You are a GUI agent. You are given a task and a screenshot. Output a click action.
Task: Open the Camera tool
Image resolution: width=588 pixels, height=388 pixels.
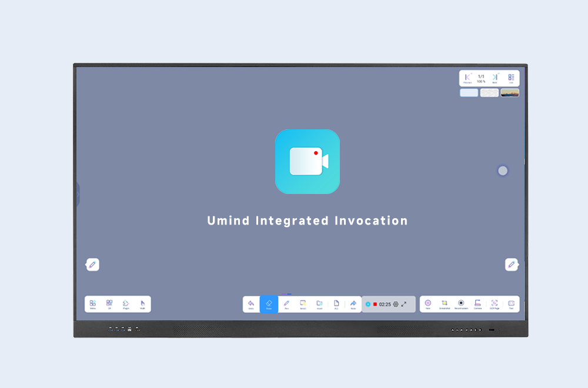coord(477,304)
